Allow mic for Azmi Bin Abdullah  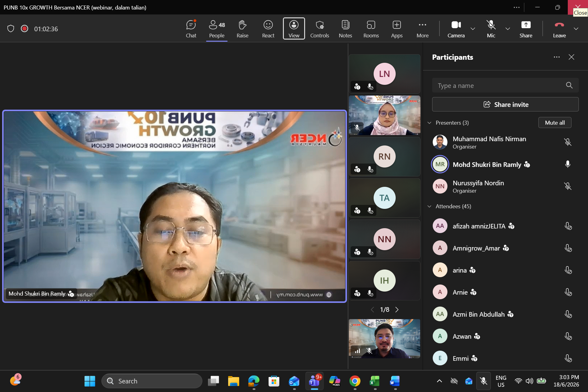click(x=568, y=314)
